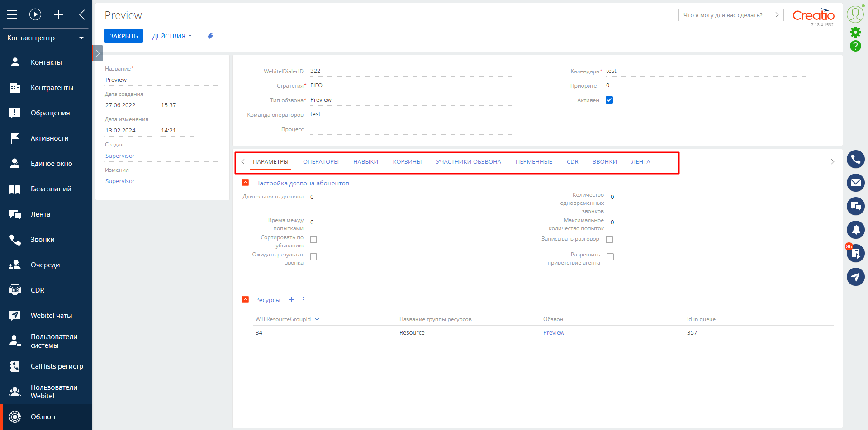Open the Telegram-style paper plane icon

pyautogui.click(x=856, y=277)
